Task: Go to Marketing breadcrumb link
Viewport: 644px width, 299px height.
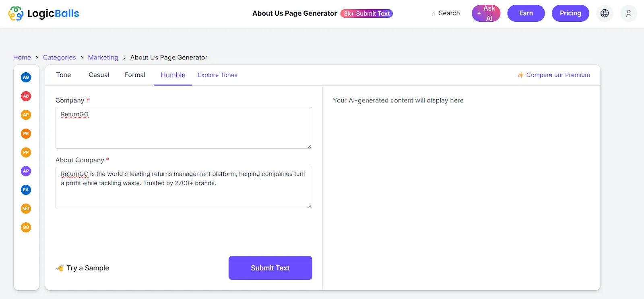Action: click(103, 57)
